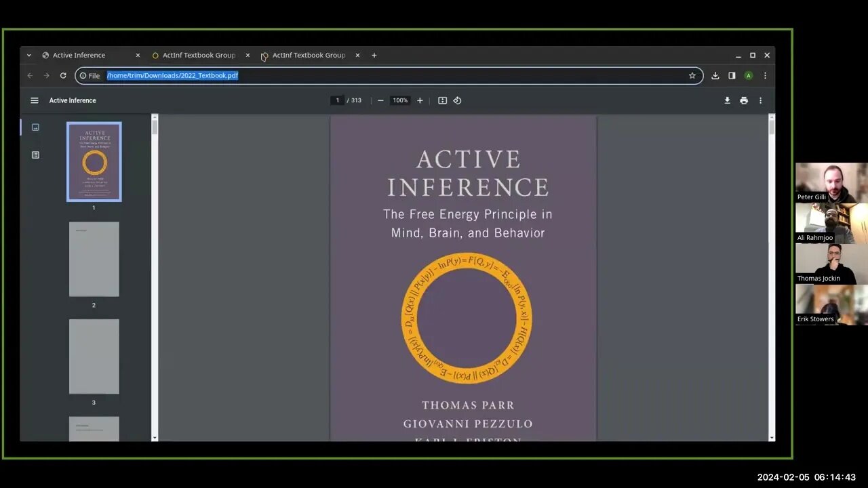868x488 pixels.
Task: Close the second ActInf Textbook Group tab
Action: click(357, 55)
